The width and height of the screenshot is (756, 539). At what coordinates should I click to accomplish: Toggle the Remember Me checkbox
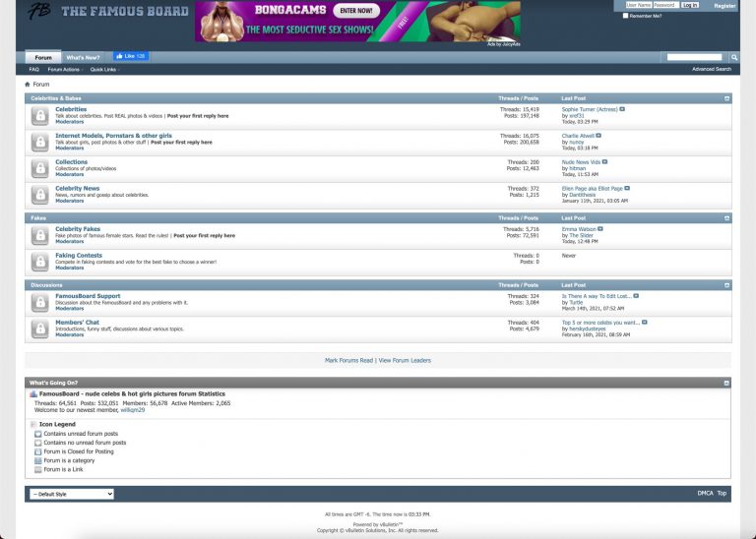625,16
